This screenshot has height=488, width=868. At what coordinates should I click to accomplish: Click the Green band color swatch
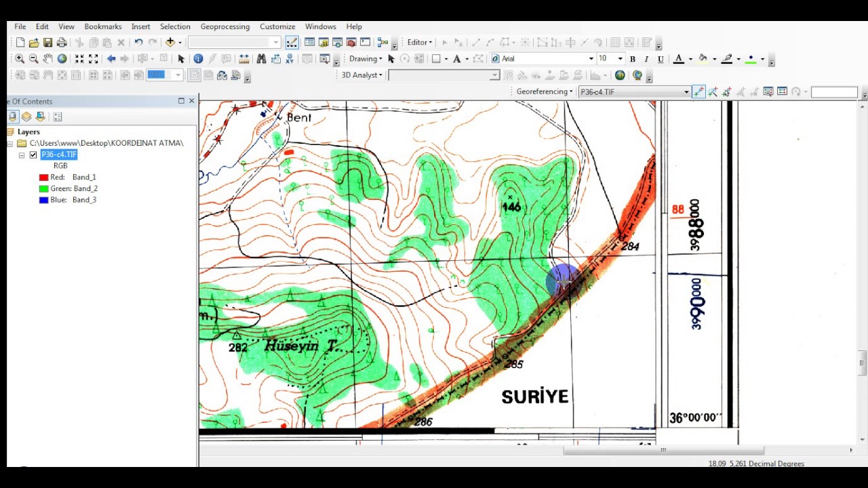44,189
